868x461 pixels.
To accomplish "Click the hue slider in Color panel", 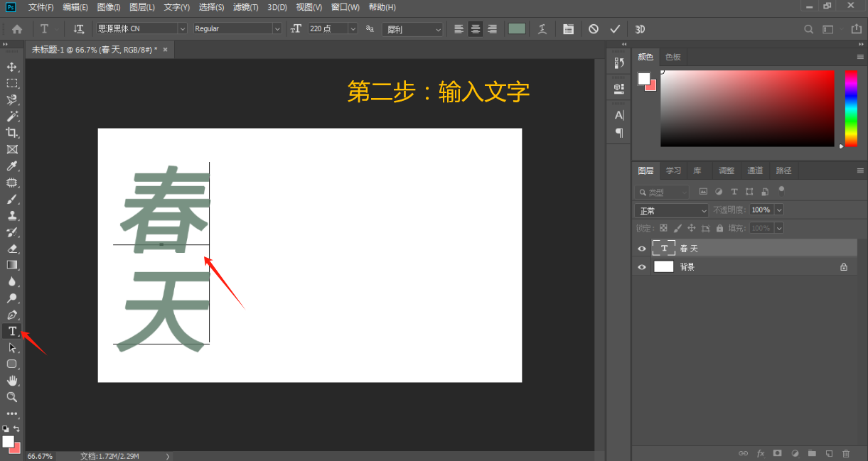I will [x=851, y=109].
